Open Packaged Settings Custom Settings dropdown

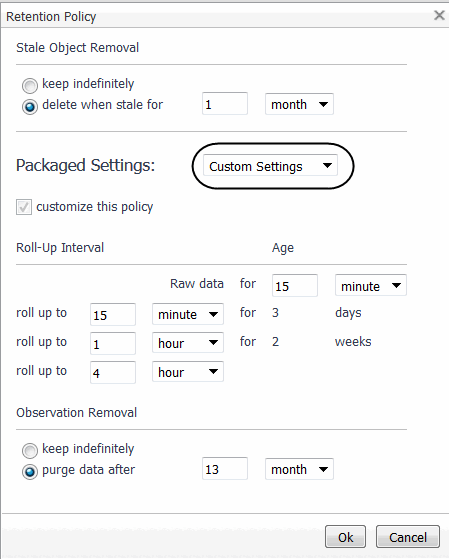pos(270,165)
